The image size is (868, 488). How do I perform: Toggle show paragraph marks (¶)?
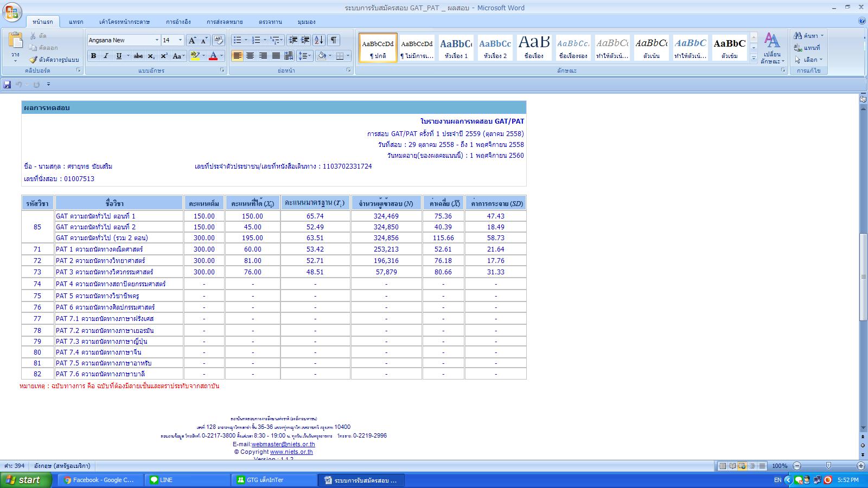334,40
